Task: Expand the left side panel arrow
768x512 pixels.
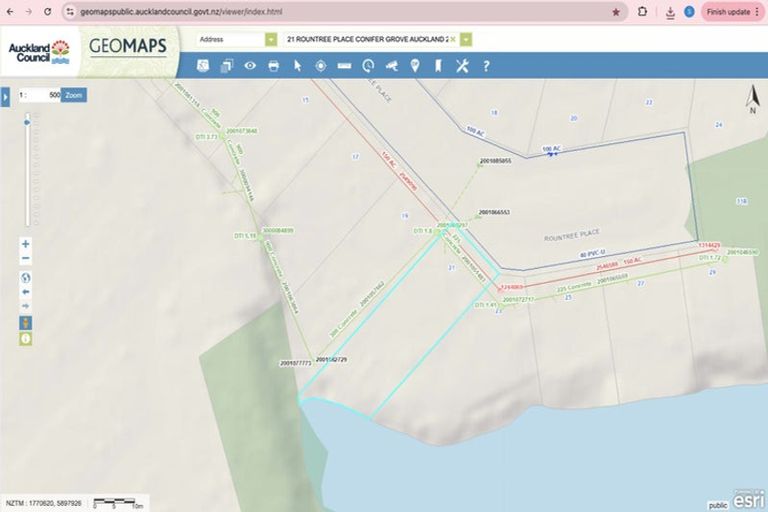Action: click(x=5, y=95)
